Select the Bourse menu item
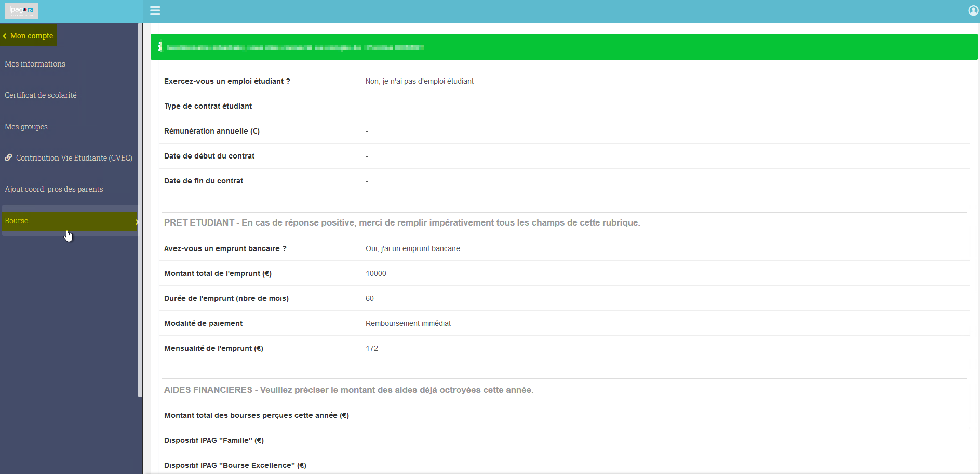This screenshot has width=980, height=474. [x=70, y=221]
